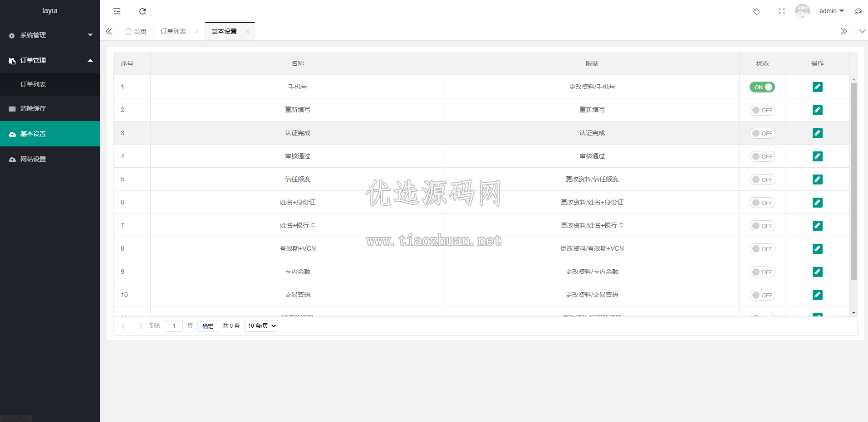The width and height of the screenshot is (868, 422).
Task: Refresh the page using the reload icon
Action: coord(142,11)
